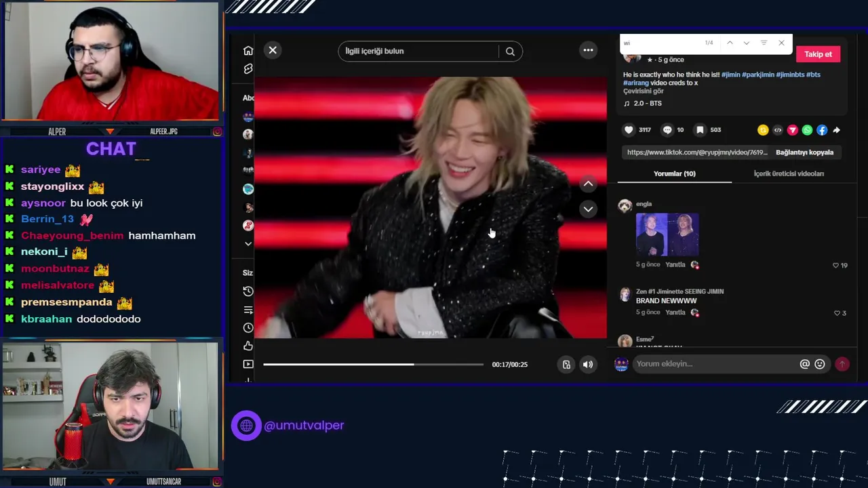Open the Shorts icon in the sidebar

click(248, 69)
